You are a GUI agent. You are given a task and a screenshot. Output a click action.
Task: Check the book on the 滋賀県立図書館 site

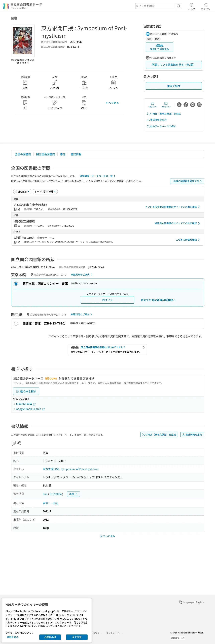click(177, 223)
